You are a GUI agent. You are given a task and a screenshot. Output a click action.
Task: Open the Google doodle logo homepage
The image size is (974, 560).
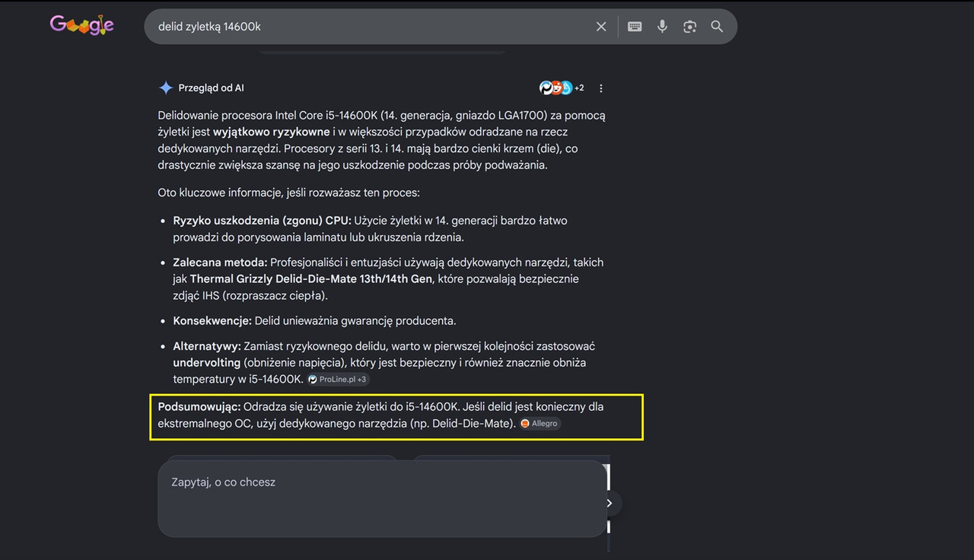(81, 25)
